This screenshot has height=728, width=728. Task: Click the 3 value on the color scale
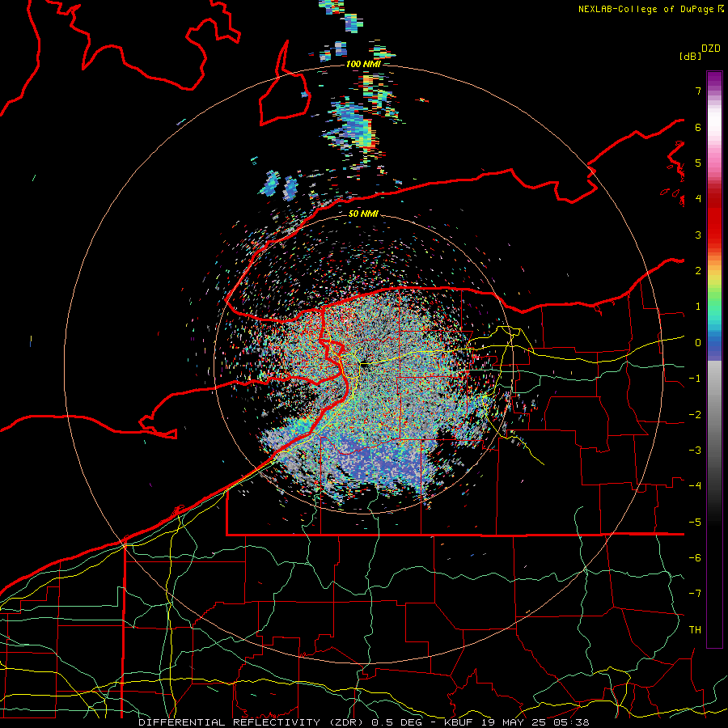pos(698,235)
